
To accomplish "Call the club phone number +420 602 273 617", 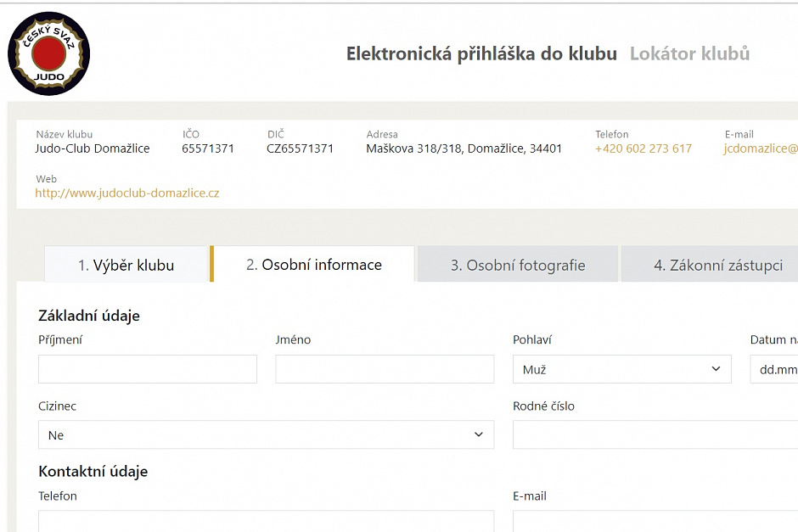I will pos(643,148).
